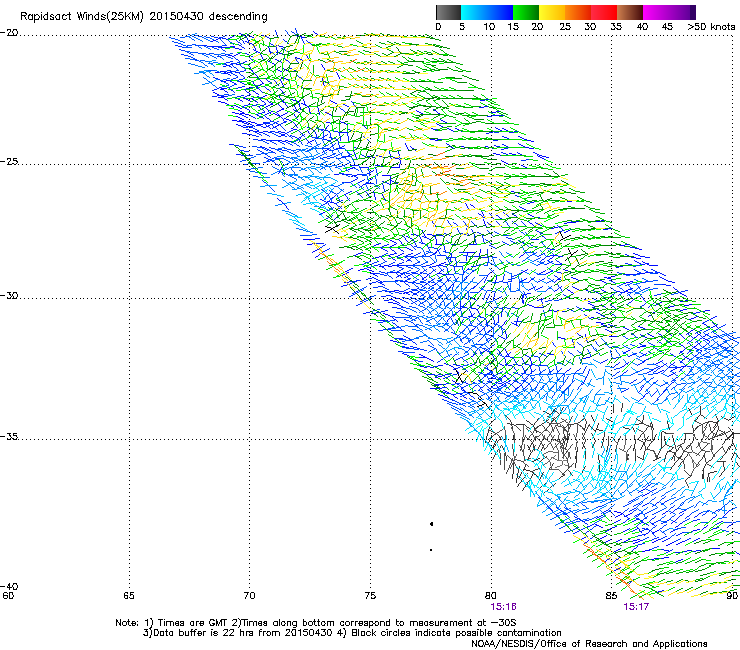Image resolution: width=740 pixels, height=650 pixels.
Task: Click the cyan-blue 5-15 knots legend swatch
Action: [486, 12]
